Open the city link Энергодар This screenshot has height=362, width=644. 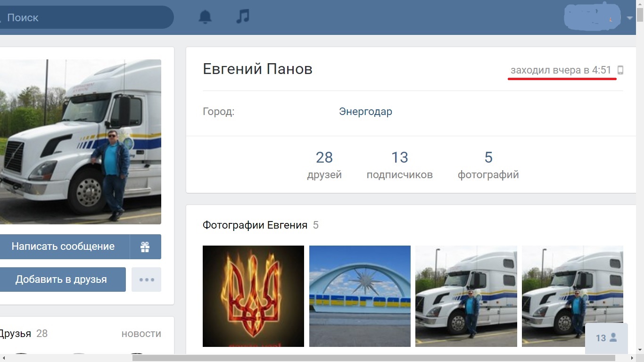click(x=365, y=112)
